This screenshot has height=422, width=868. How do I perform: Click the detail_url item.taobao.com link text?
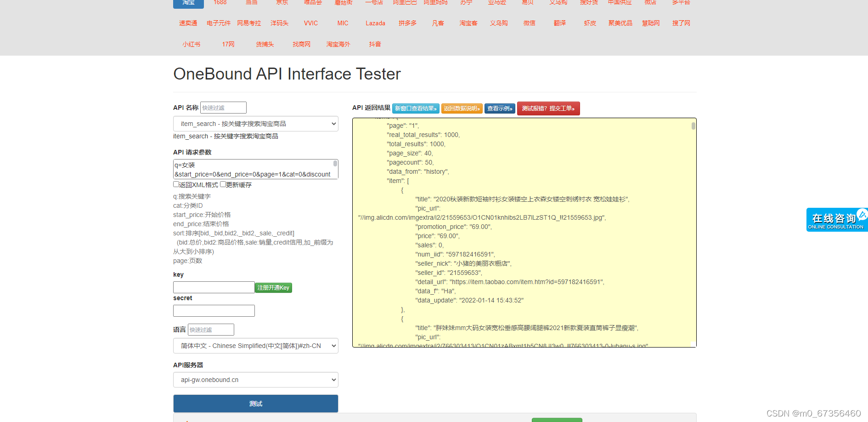coord(510,282)
